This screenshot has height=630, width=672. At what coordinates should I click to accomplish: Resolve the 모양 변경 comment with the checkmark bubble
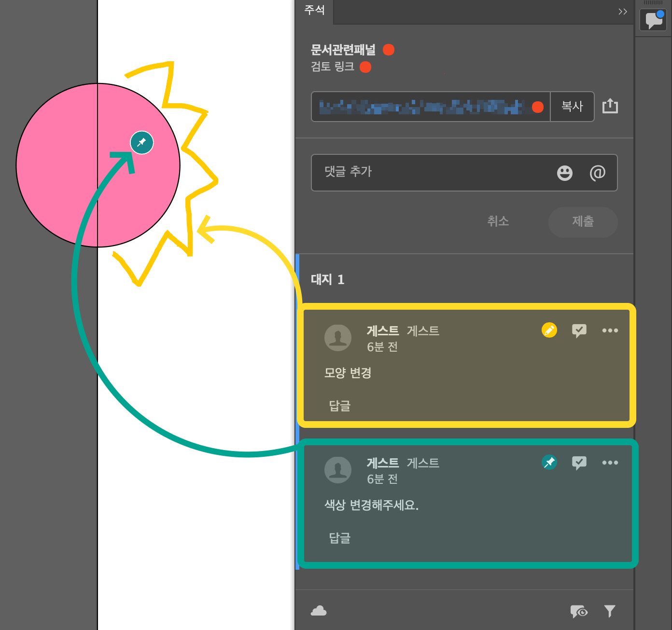(579, 330)
